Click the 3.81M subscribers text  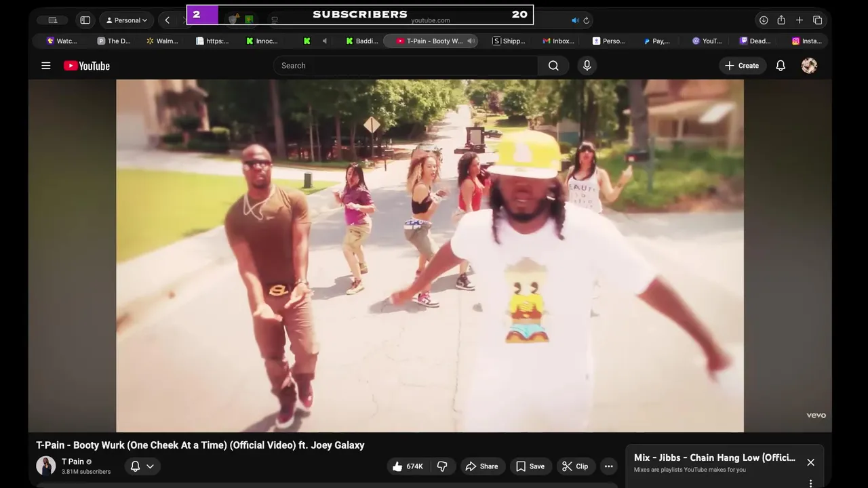coord(86,472)
